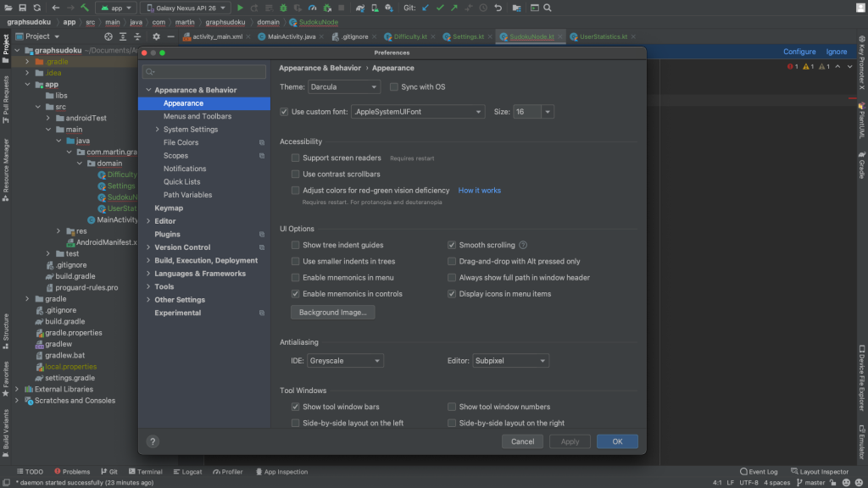Open the Editor antialiasing Subpixel dropdown
This screenshot has width=868, height=488.
510,361
